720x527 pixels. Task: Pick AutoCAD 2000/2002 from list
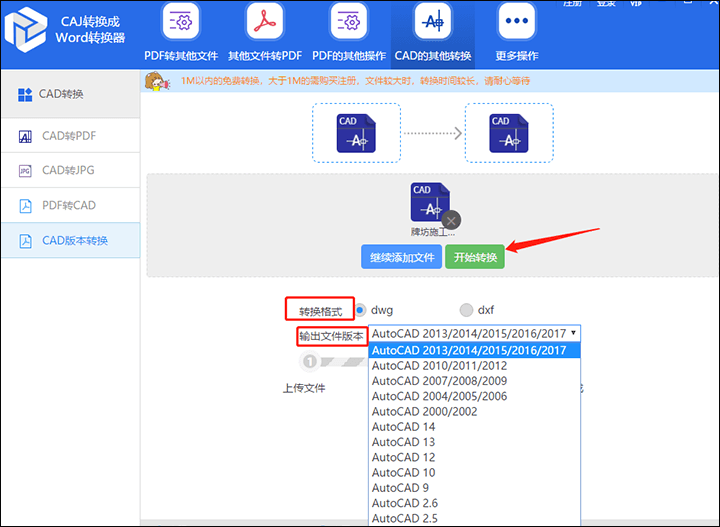(x=474, y=411)
